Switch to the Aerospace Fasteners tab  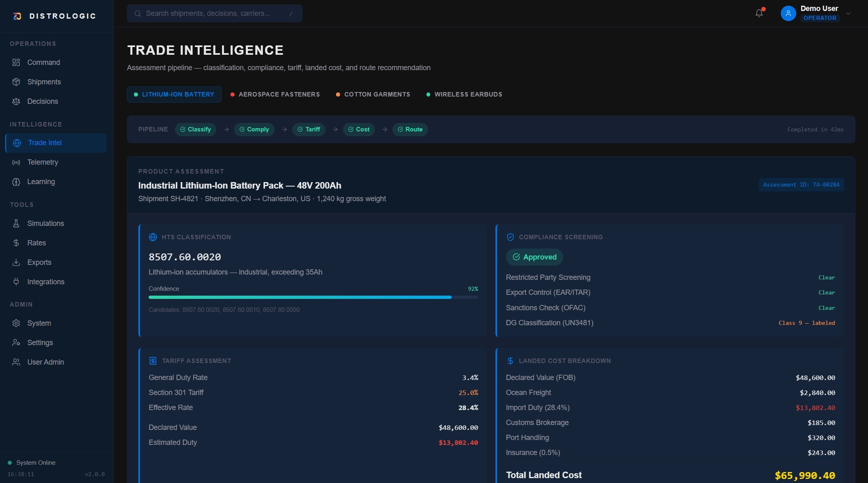click(x=275, y=94)
